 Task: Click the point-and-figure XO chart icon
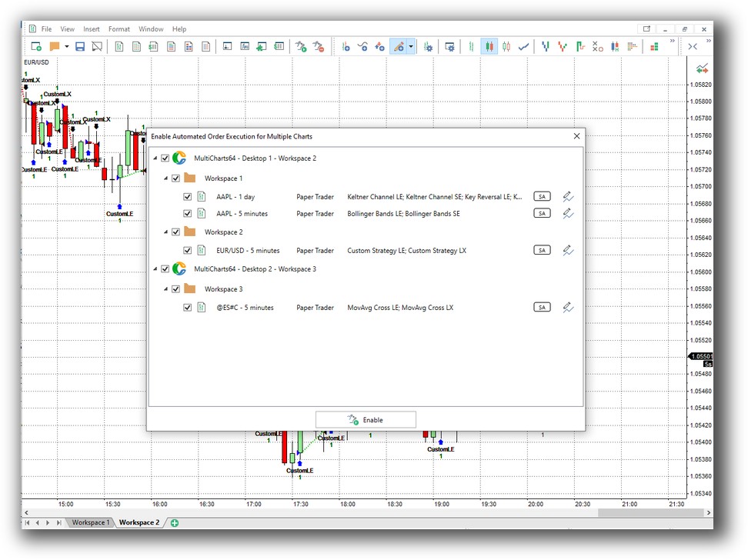tap(597, 47)
